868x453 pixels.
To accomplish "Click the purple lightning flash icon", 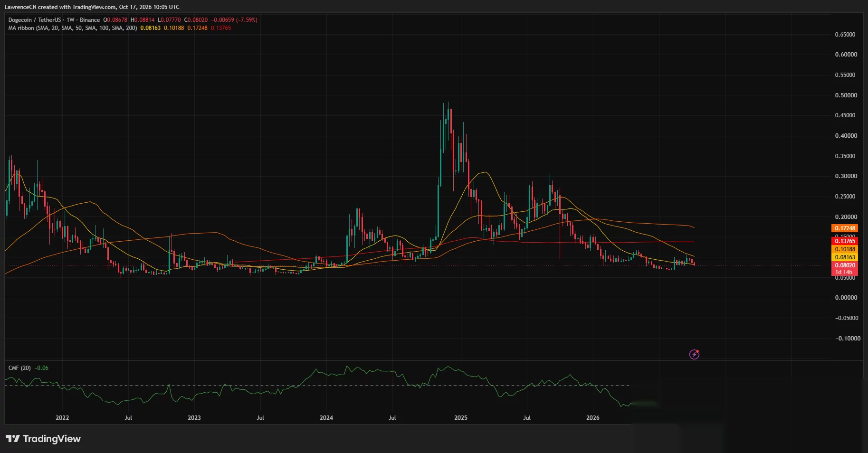I will pyautogui.click(x=694, y=354).
